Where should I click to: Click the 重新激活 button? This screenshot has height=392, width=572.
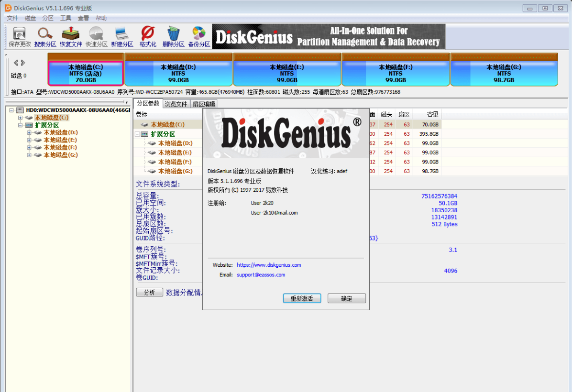301,299
